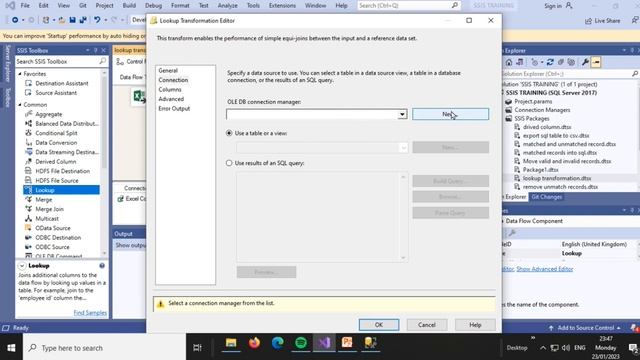Click the Lookup help question mark icon
640x360 pixels.
pos(102,266)
